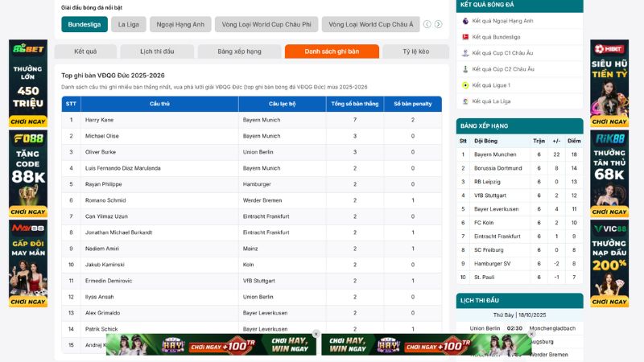
Task: Select the Ngoại Hạng Anh league filter
Action: 180,24
